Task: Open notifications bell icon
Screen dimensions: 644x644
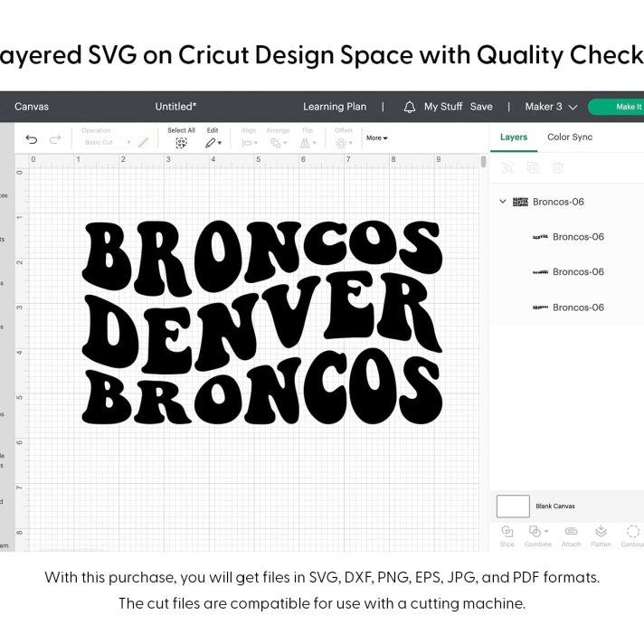Action: click(409, 107)
